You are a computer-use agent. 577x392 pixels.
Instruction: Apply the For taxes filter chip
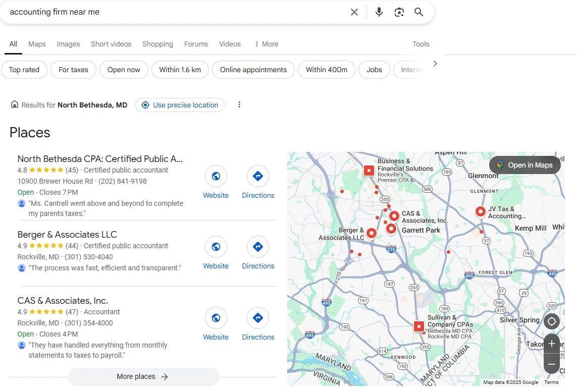[73, 70]
